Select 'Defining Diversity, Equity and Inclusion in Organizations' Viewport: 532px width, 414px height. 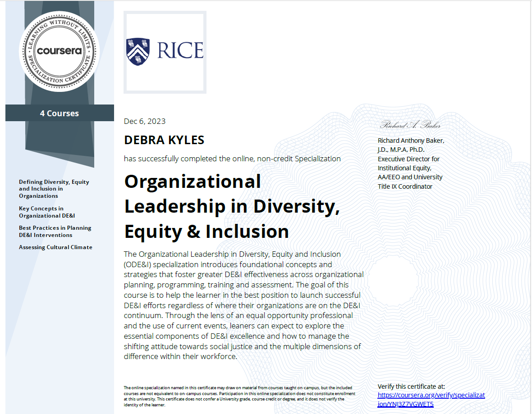(54, 188)
